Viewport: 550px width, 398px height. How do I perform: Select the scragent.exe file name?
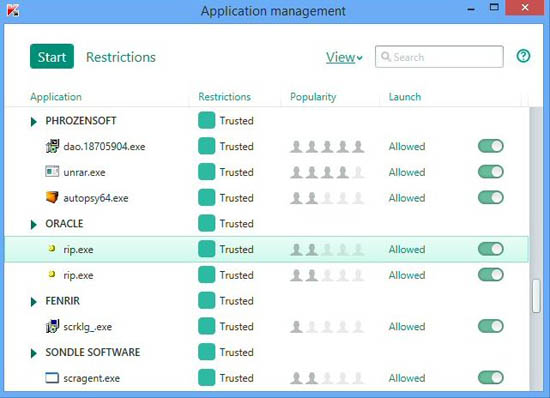(92, 378)
